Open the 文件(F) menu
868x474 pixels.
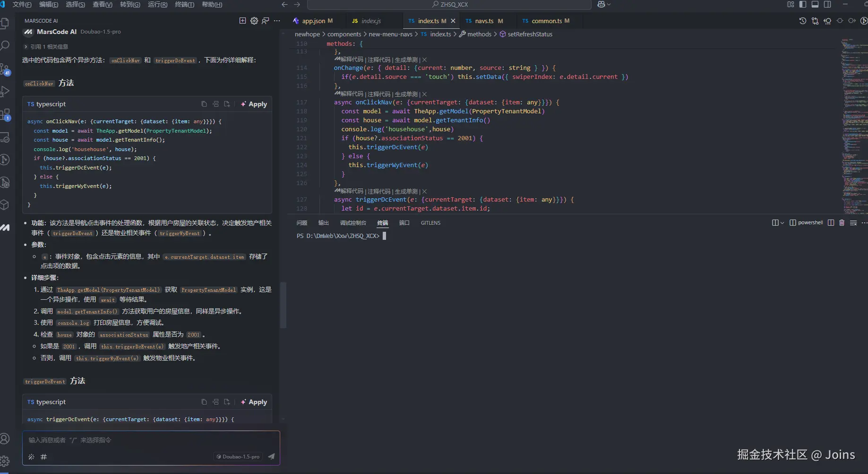point(22,4)
